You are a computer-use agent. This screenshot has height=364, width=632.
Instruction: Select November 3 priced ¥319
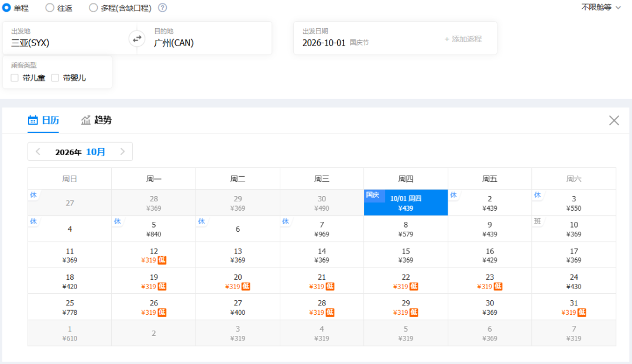(238, 333)
